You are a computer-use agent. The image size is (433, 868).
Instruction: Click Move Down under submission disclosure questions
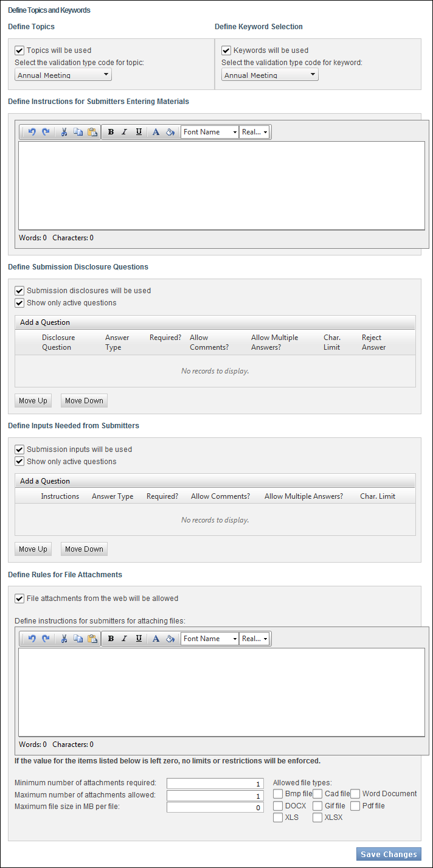pyautogui.click(x=84, y=401)
